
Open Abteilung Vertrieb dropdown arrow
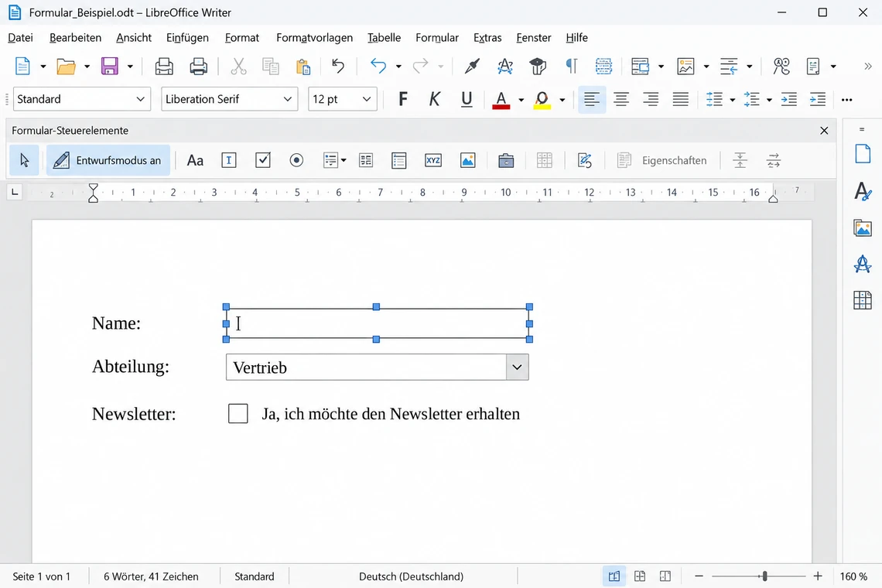[x=517, y=367]
